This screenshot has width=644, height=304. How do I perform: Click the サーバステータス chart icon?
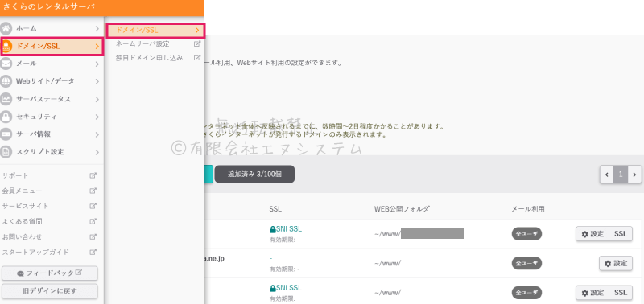tap(6, 99)
